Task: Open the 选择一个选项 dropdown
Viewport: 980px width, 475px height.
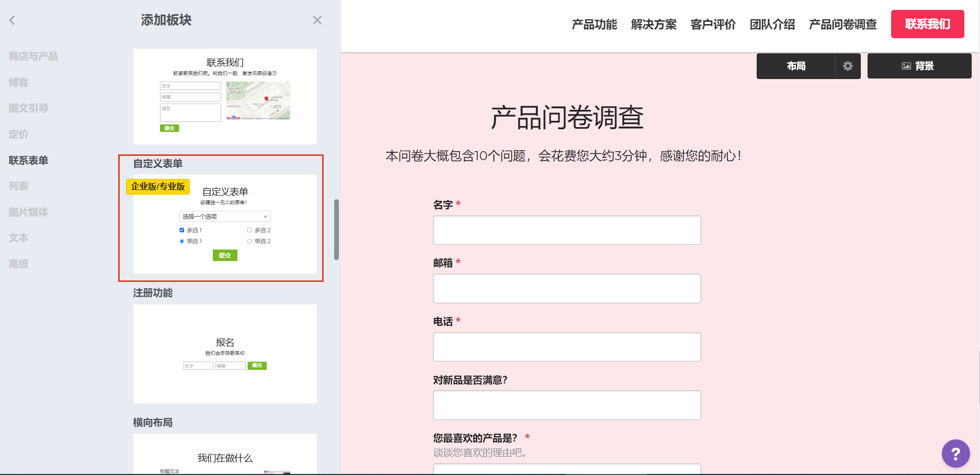Action: pos(224,216)
